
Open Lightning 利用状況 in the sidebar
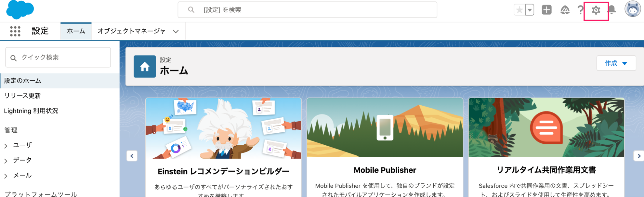click(x=31, y=111)
